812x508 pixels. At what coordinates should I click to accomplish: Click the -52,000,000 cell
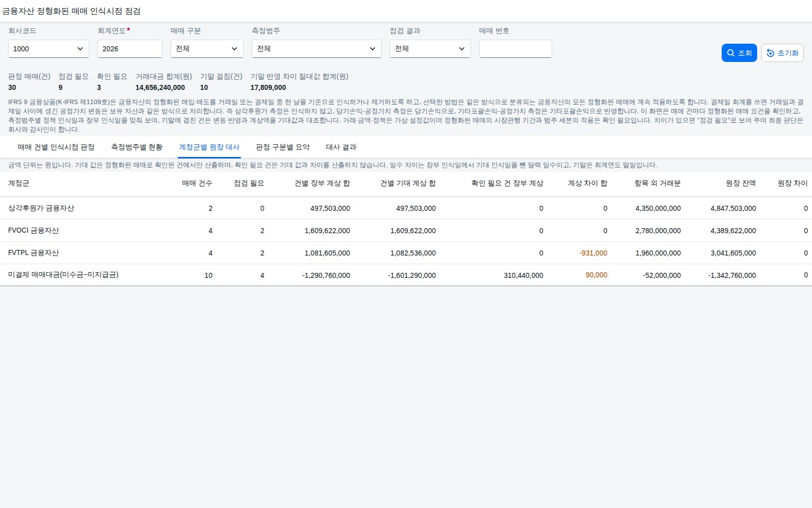click(x=662, y=275)
